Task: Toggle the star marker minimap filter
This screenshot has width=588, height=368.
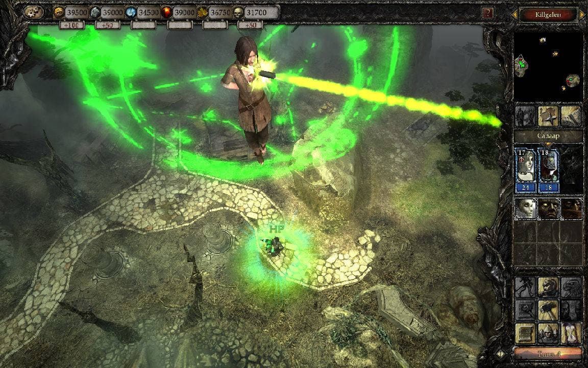Action: [x=548, y=116]
